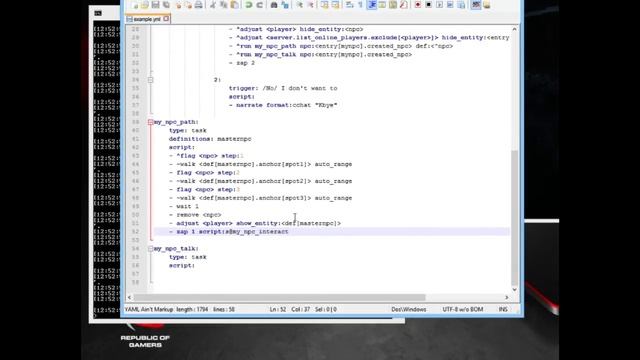Click the horizontal scrollbar thumb

pyautogui.click(x=280, y=298)
